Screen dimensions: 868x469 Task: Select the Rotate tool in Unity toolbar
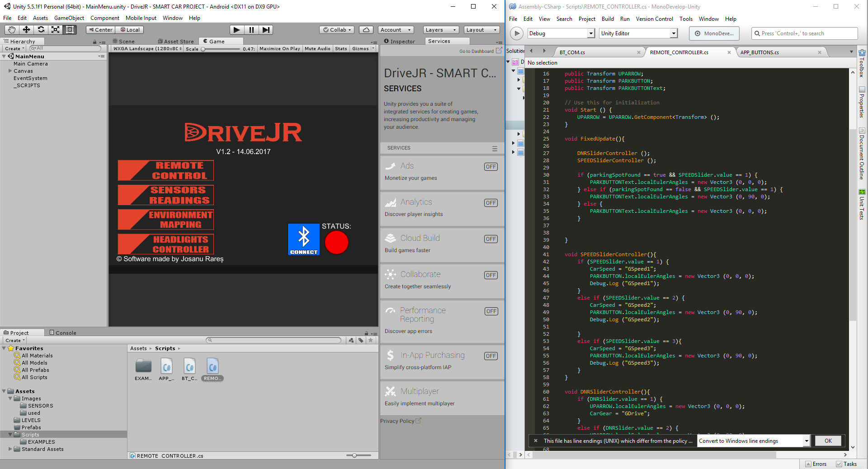click(x=41, y=30)
